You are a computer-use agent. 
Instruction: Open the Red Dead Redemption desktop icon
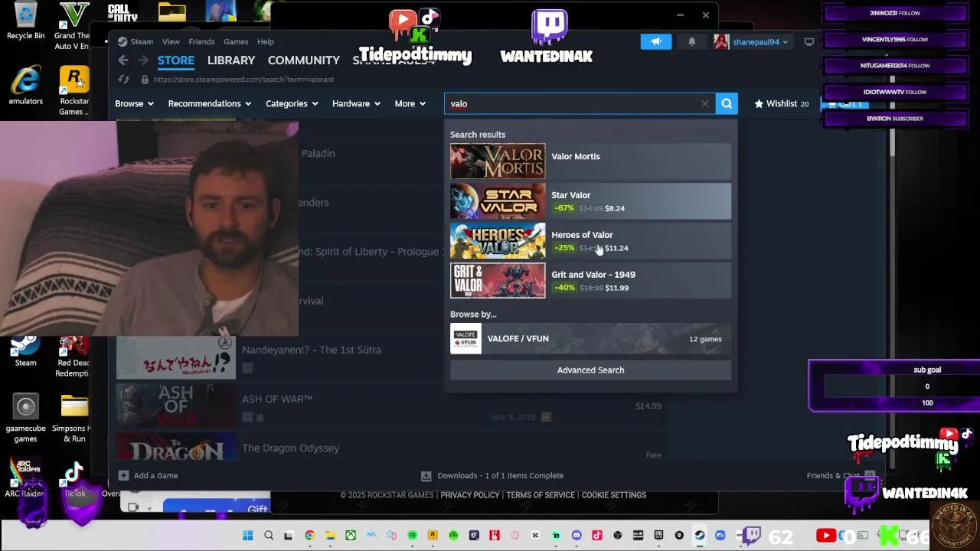tap(74, 357)
